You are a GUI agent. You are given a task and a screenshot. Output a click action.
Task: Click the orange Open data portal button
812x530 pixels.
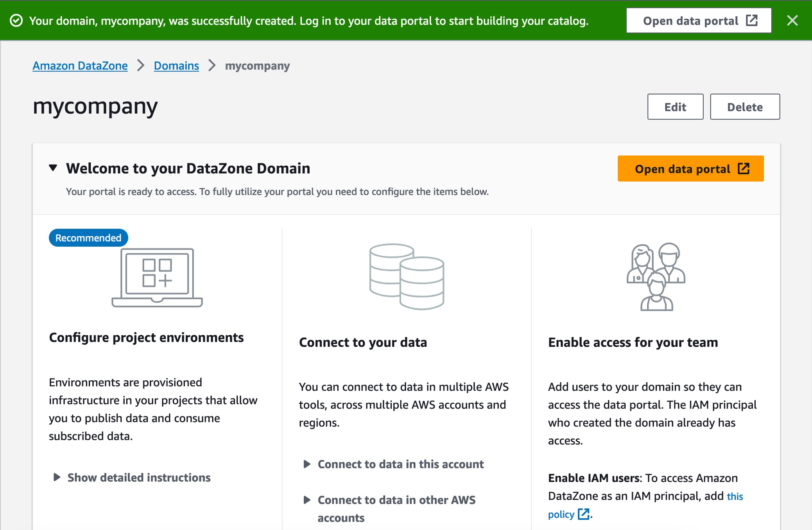click(x=690, y=168)
